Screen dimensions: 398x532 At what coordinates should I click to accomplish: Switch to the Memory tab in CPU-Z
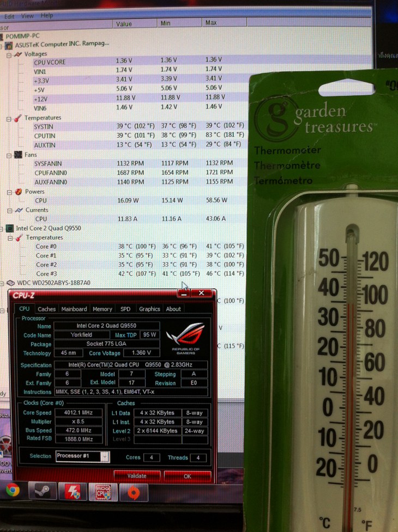pos(102,309)
